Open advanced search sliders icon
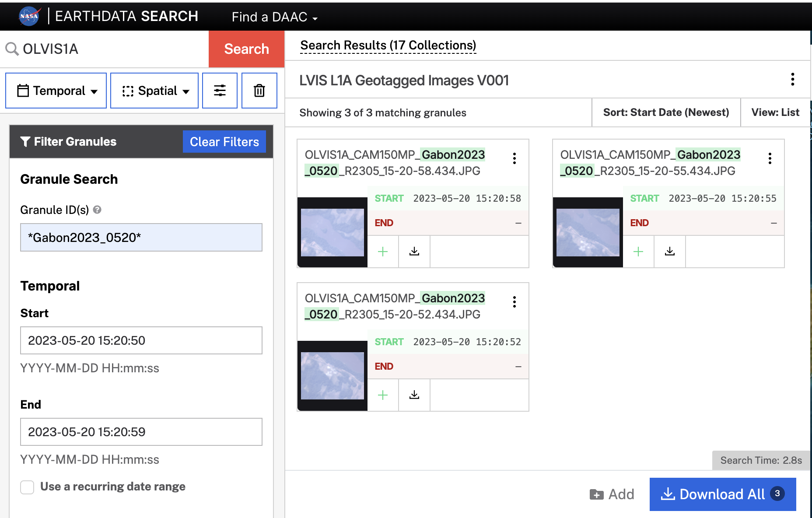 pyautogui.click(x=220, y=91)
